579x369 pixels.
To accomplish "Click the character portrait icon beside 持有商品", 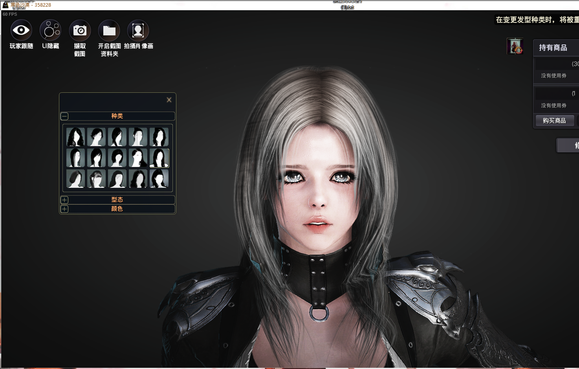I will pos(515,47).
